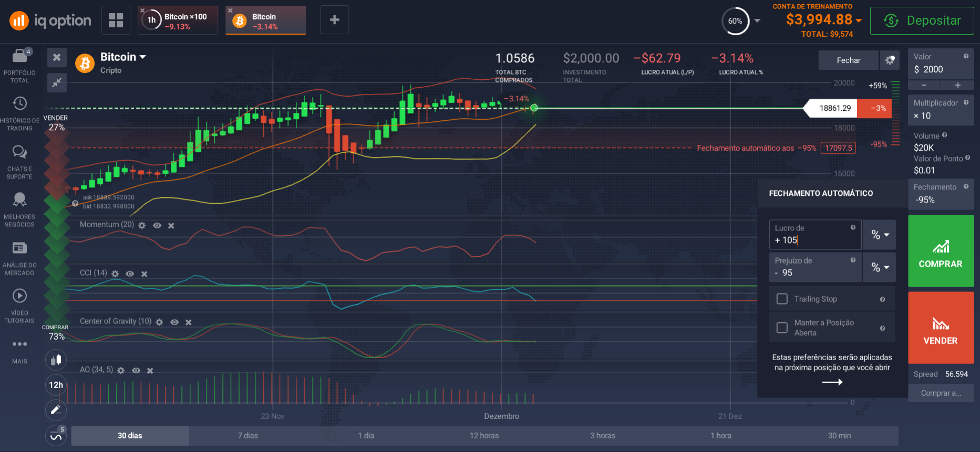Enable the Trailing Stop checkbox

point(782,299)
